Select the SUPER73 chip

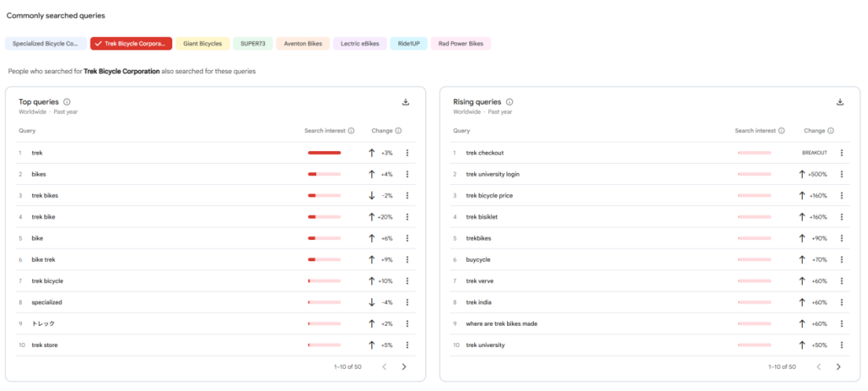pos(253,44)
